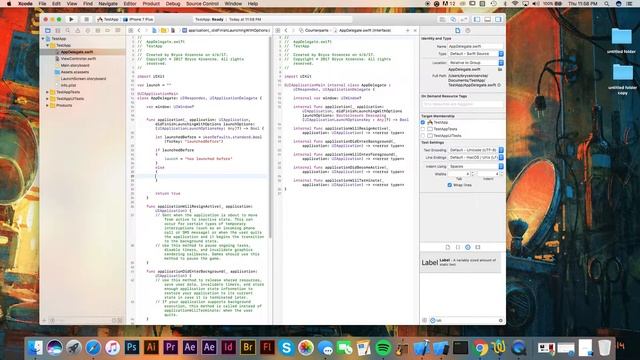Open the Line Endings dropdown
Image resolution: width=640 pixels, height=360 pixels.
pyautogui.click(x=476, y=158)
